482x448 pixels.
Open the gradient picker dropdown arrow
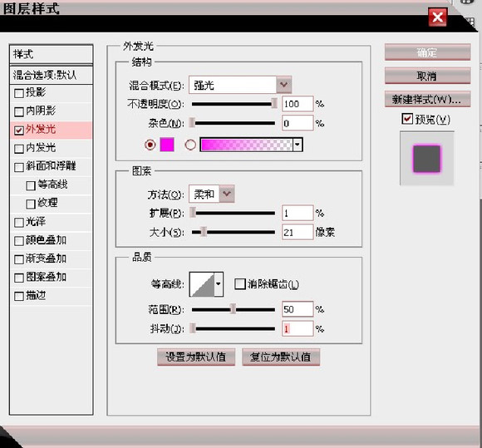click(298, 145)
